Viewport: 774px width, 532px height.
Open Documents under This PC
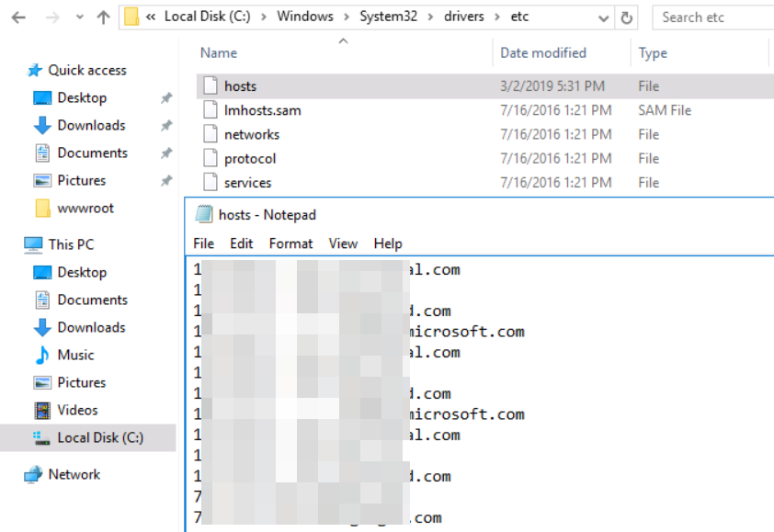point(92,300)
